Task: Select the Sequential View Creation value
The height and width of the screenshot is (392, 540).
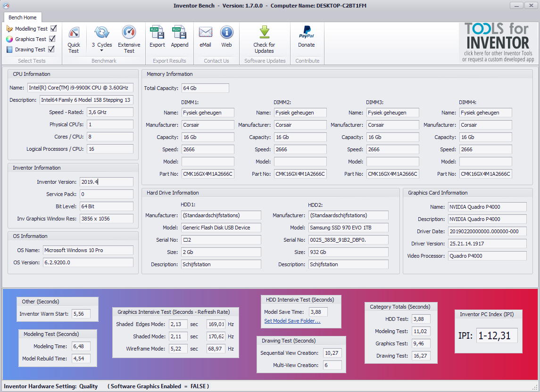Action: pyautogui.click(x=332, y=353)
